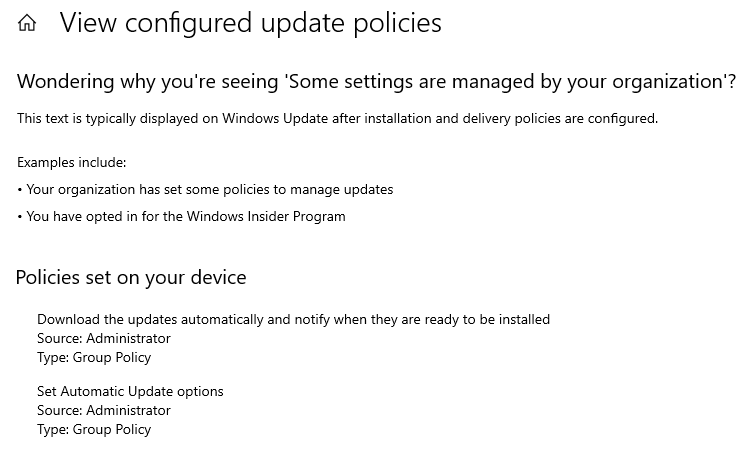
Task: Click 'Type: Group Policy' under Set Automatic Update options
Action: tap(94, 430)
